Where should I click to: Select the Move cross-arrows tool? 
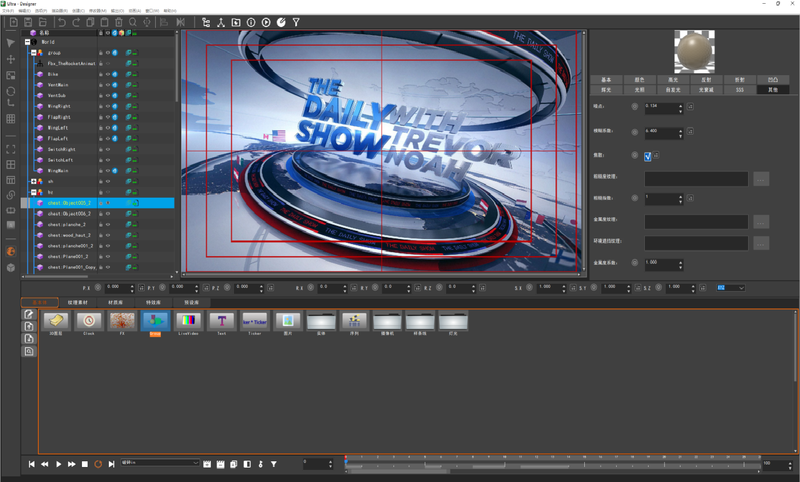coord(11,59)
